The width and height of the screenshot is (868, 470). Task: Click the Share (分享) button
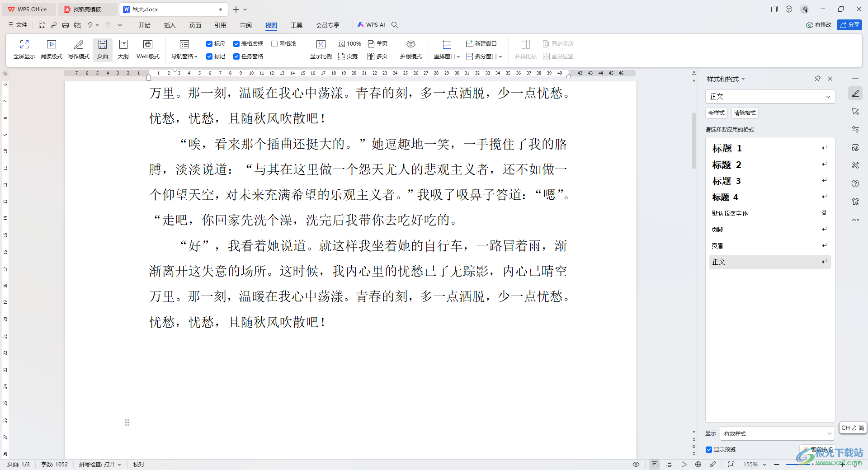(x=849, y=25)
